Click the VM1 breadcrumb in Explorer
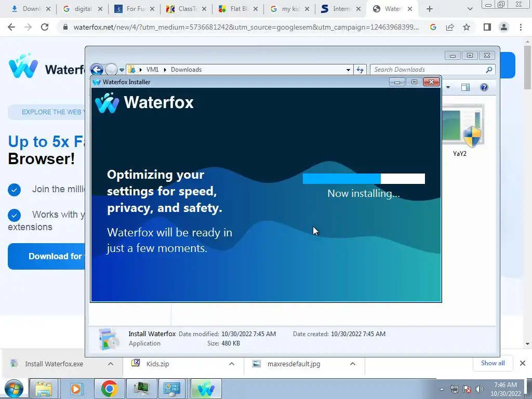The image size is (532, 399). (x=152, y=70)
